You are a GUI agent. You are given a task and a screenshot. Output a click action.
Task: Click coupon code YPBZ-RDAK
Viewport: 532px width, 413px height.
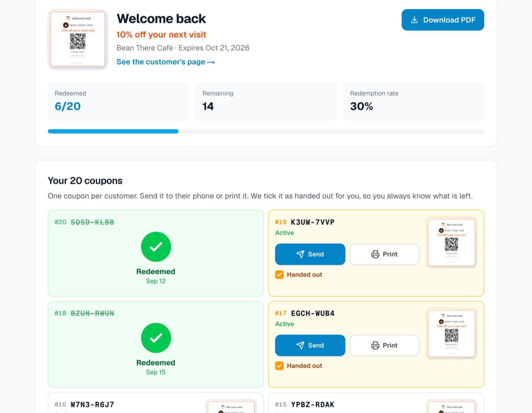click(x=313, y=405)
